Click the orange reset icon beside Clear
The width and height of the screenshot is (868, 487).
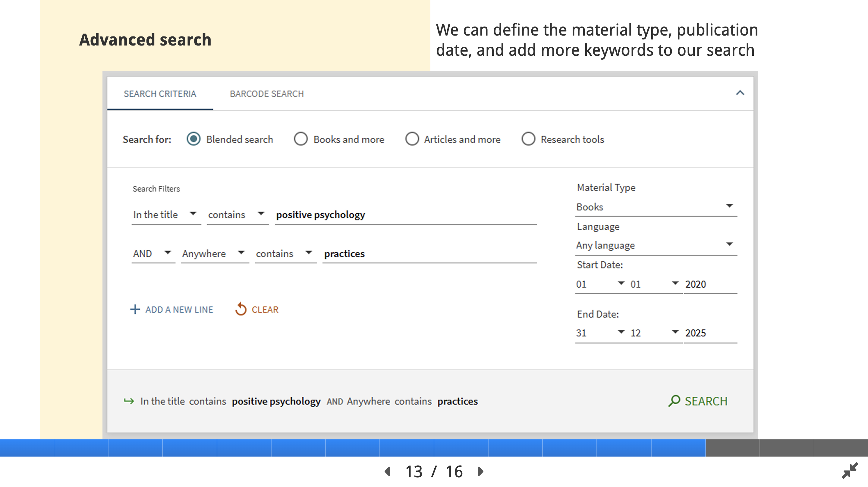pos(241,309)
